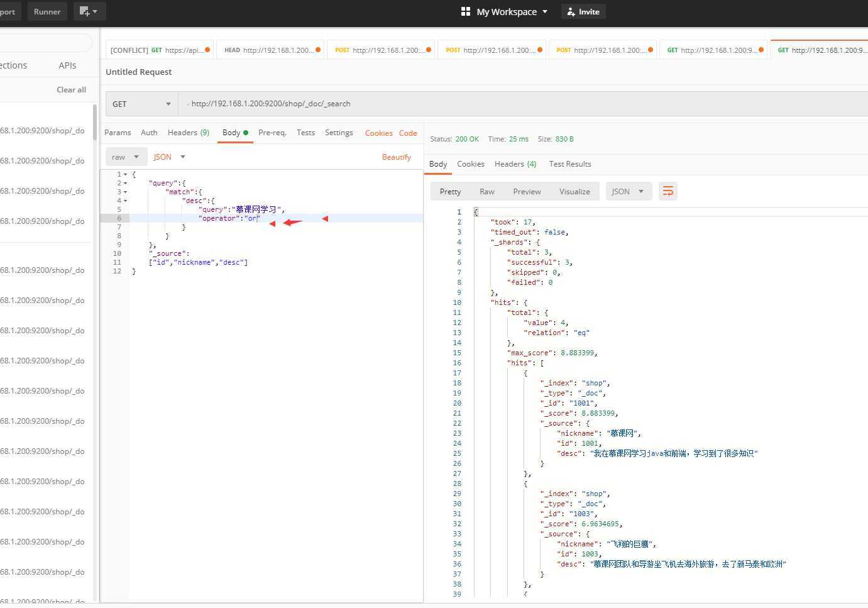This screenshot has width=868, height=608.
Task: Open the response Cookies tab
Action: (x=471, y=164)
